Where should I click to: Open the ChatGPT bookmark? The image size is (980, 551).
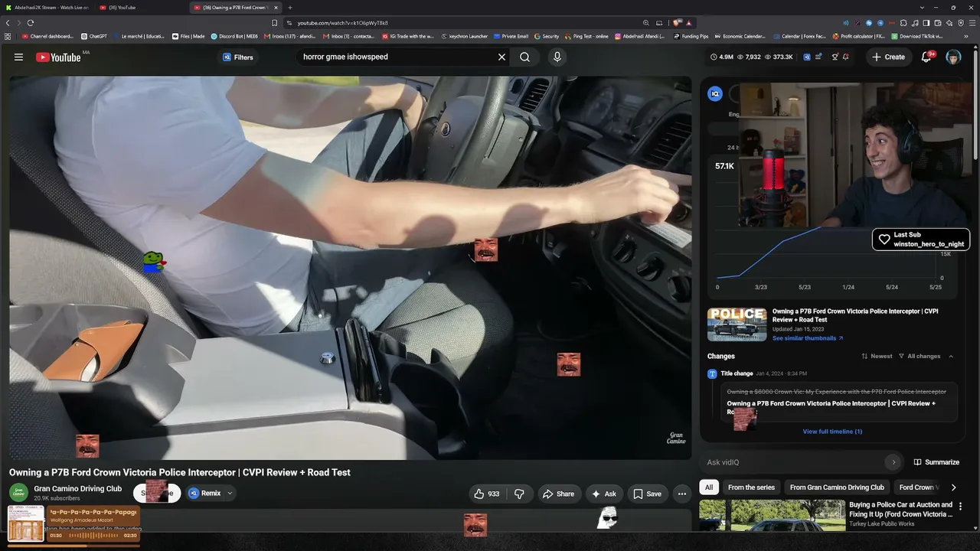94,36
